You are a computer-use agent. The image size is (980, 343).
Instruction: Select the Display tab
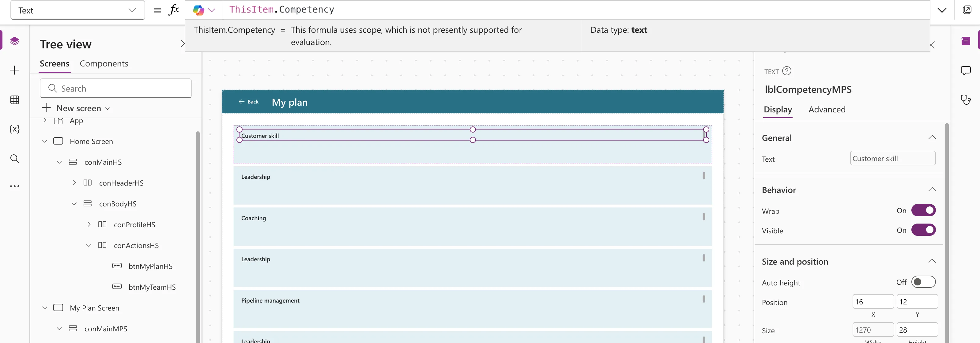pyautogui.click(x=778, y=110)
